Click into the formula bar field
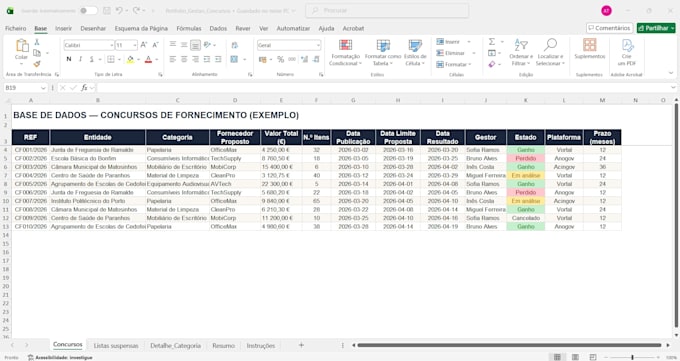The width and height of the screenshot is (680, 361). point(384,88)
